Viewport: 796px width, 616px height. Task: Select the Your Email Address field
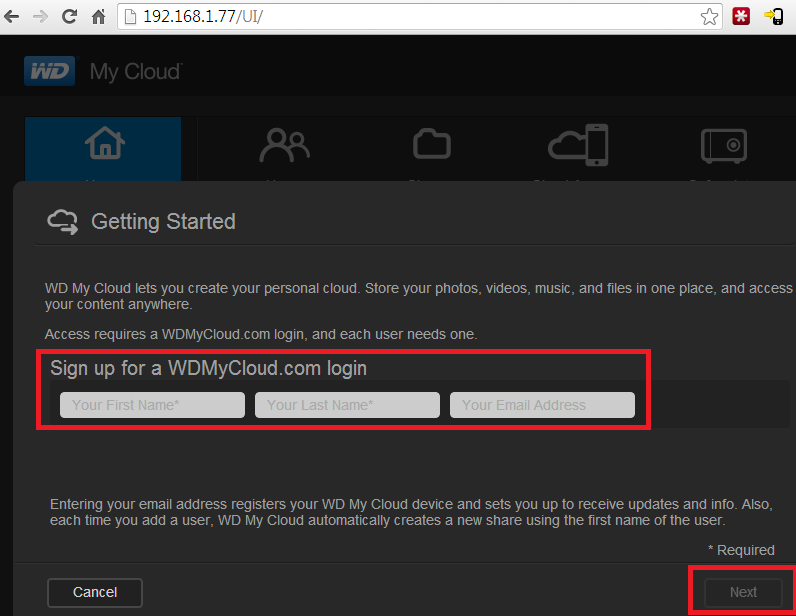[x=542, y=405]
